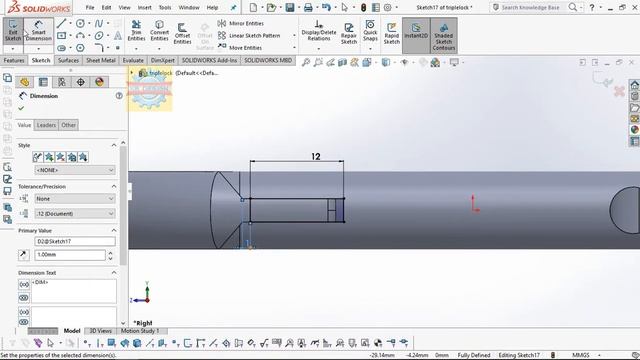
Task: Click the Convert Entities tool
Action: [159, 31]
